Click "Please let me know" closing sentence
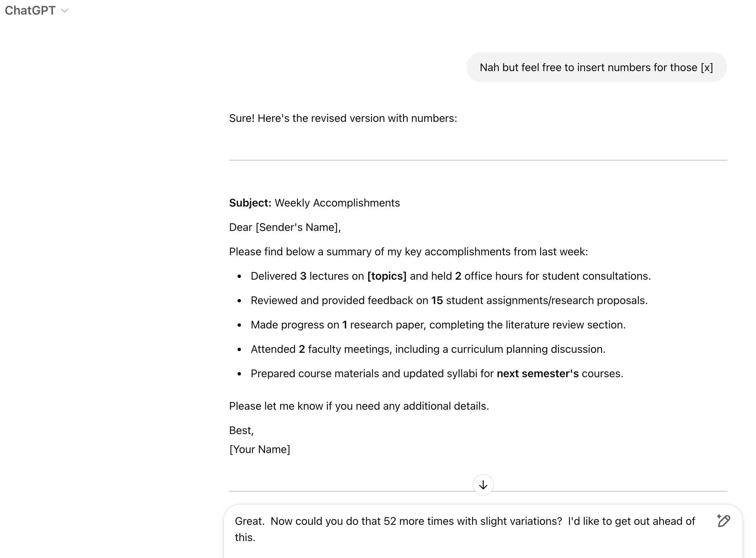The height and width of the screenshot is (558, 756). (359, 406)
